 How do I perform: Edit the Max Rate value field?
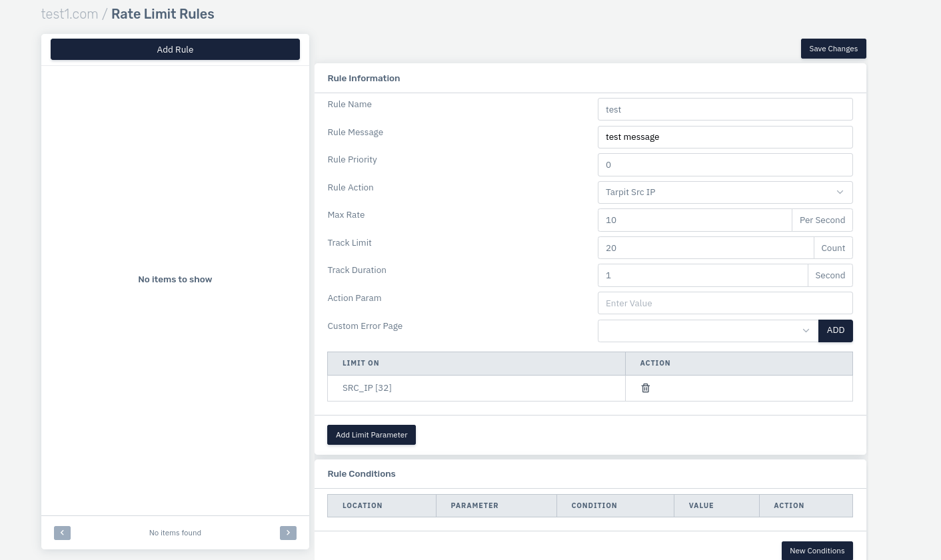click(694, 220)
